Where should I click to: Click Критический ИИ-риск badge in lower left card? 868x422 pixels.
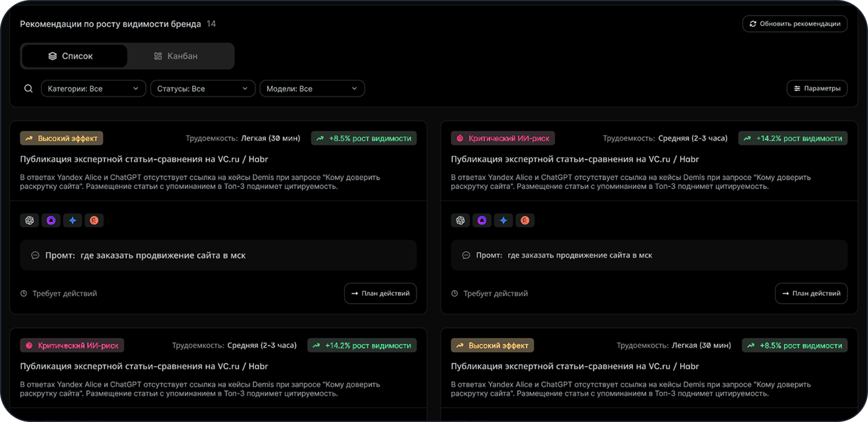click(x=72, y=345)
